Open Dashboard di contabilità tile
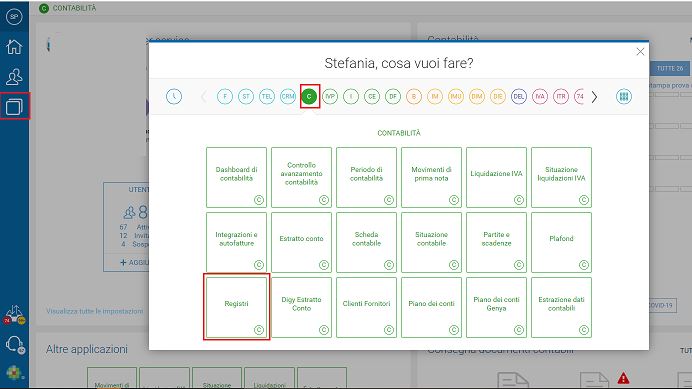Viewport: 692px width, 389px height. [x=237, y=178]
